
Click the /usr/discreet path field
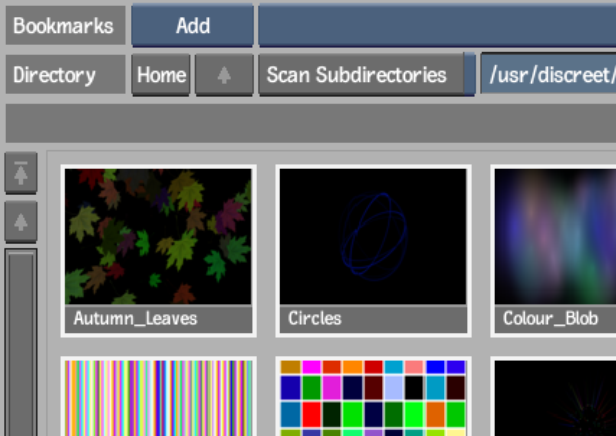548,74
